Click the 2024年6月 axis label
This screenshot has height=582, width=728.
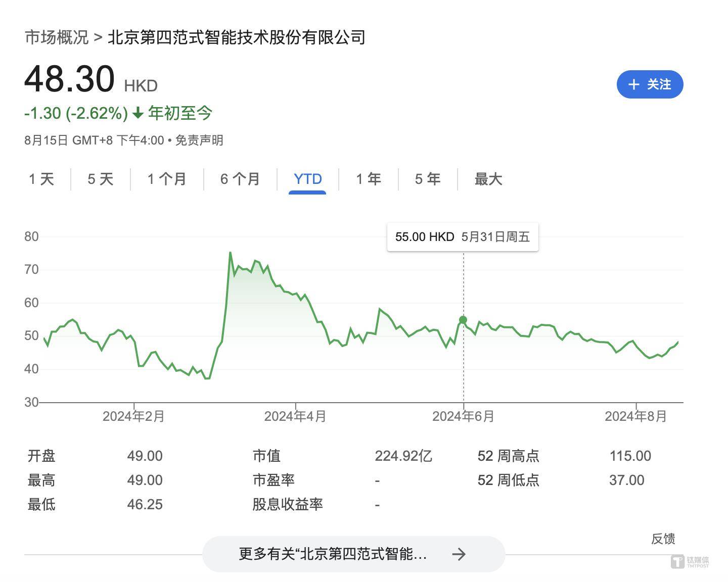click(463, 416)
